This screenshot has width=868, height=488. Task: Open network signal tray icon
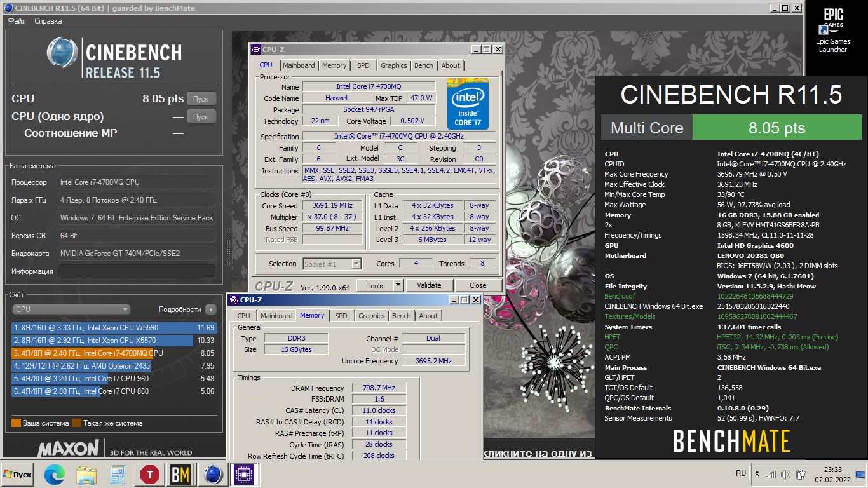(771, 475)
